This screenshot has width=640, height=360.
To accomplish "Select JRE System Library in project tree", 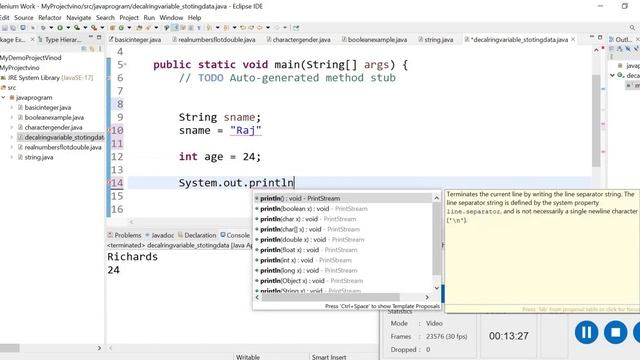I will point(50,78).
